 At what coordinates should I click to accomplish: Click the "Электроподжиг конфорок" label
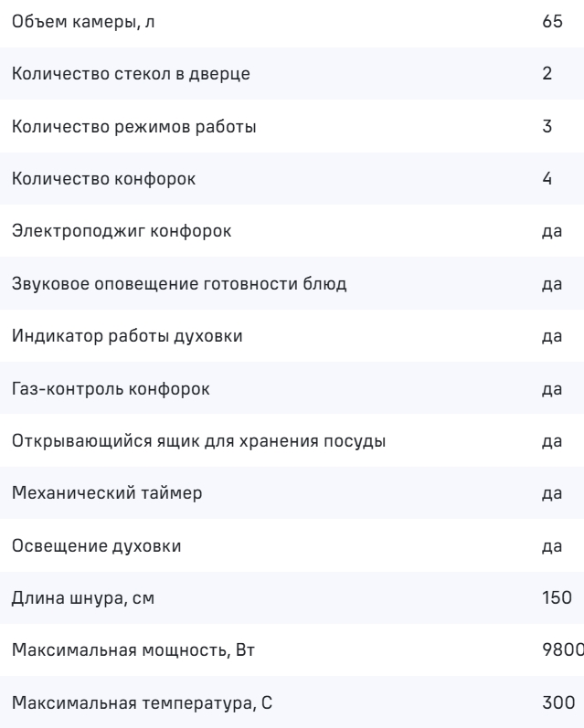coord(122,232)
